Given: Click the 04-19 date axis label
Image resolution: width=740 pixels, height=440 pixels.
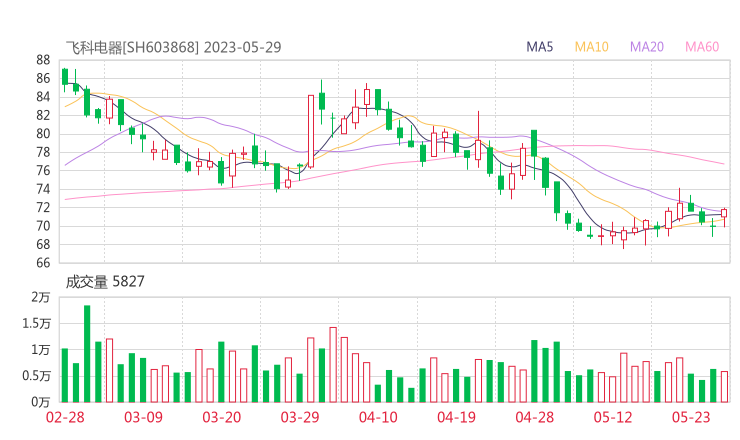Looking at the screenshot, I should [456, 417].
